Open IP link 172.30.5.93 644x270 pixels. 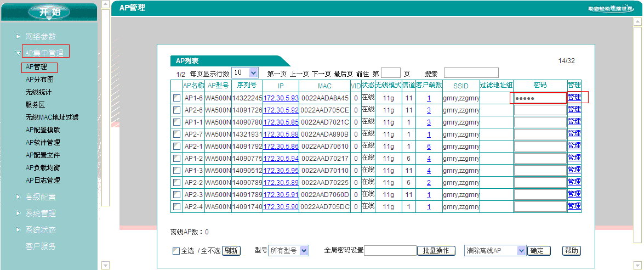tap(281, 98)
